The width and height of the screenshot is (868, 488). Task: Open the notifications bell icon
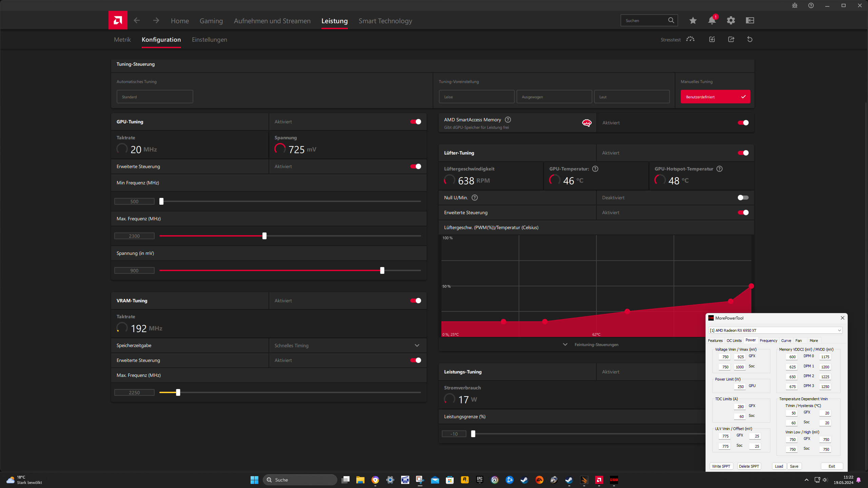[x=712, y=21]
